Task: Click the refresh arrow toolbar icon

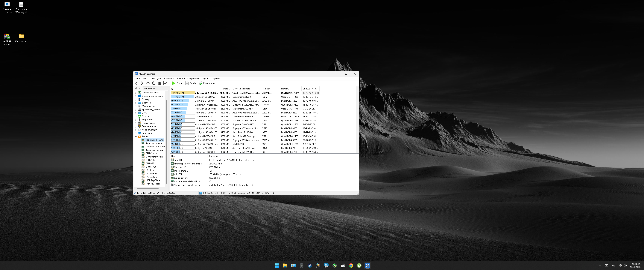Action: (x=154, y=83)
